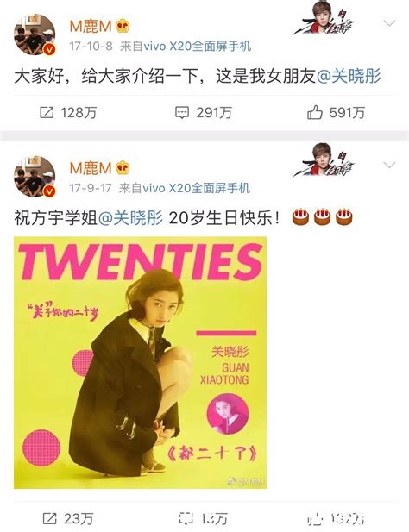Open @关晓彤 mention in girlfriend post
Screen dimensions: 409x532
pos(349,76)
